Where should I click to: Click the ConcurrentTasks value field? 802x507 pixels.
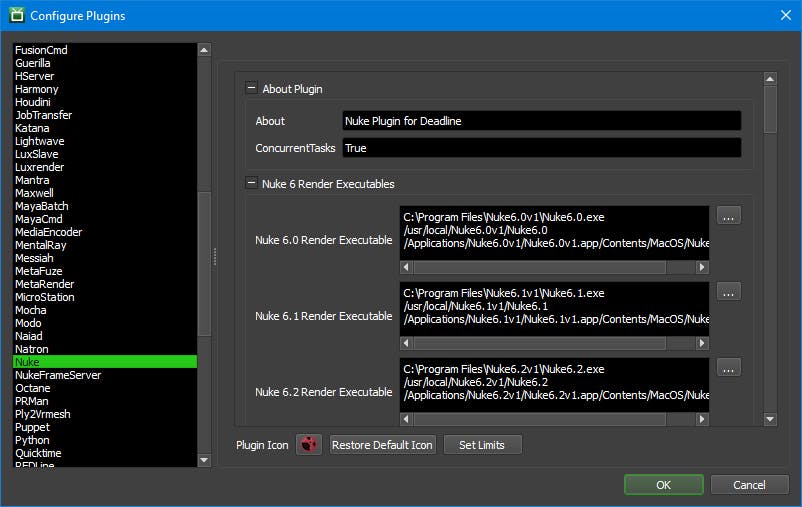(542, 148)
